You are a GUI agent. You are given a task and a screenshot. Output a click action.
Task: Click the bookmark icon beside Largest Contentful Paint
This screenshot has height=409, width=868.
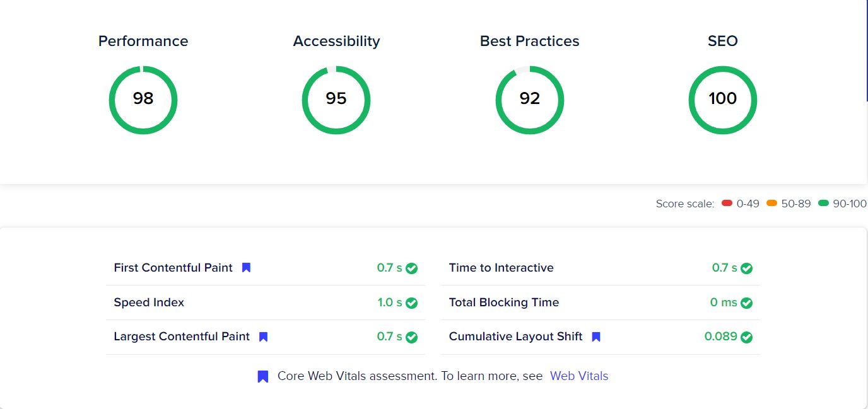click(x=262, y=337)
